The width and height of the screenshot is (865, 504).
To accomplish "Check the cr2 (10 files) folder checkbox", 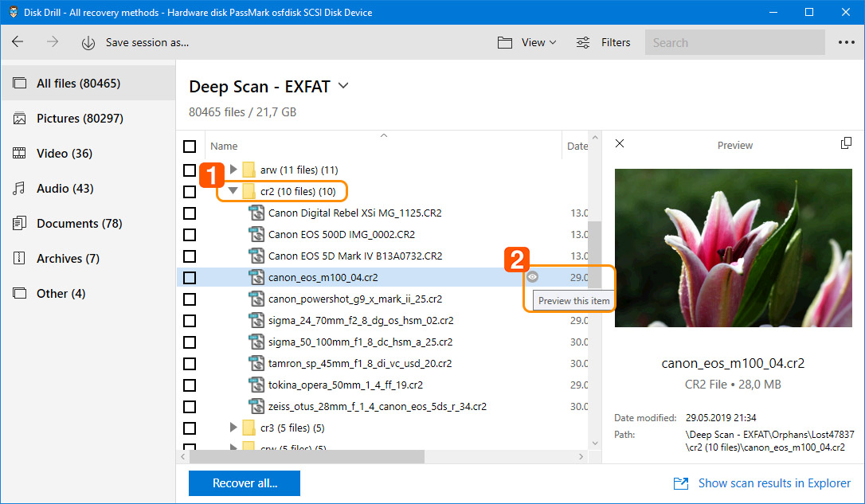I will tap(190, 191).
